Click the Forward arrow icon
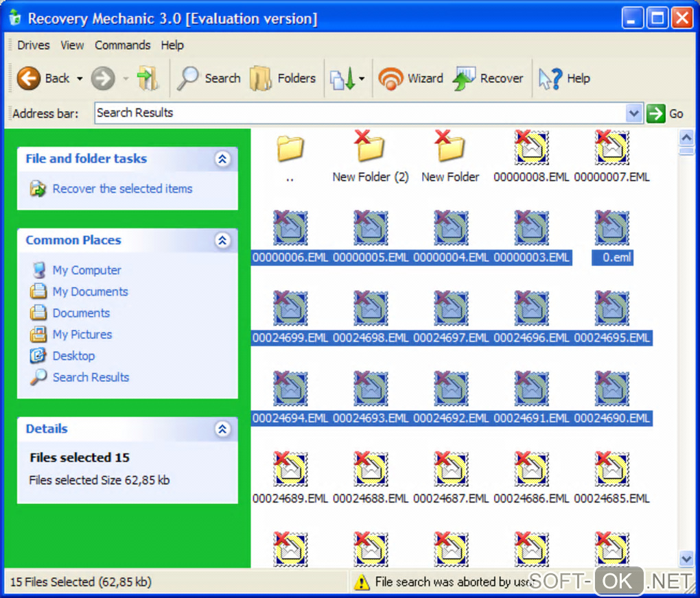 click(103, 79)
